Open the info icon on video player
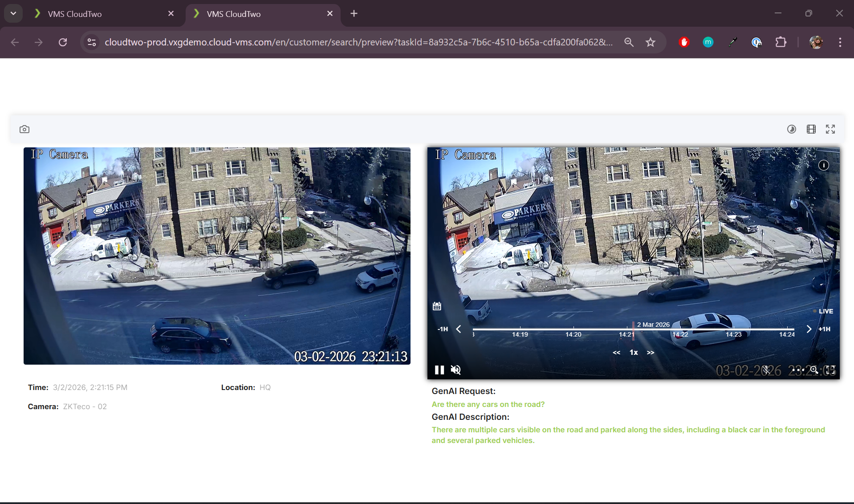The image size is (854, 504). click(x=823, y=166)
